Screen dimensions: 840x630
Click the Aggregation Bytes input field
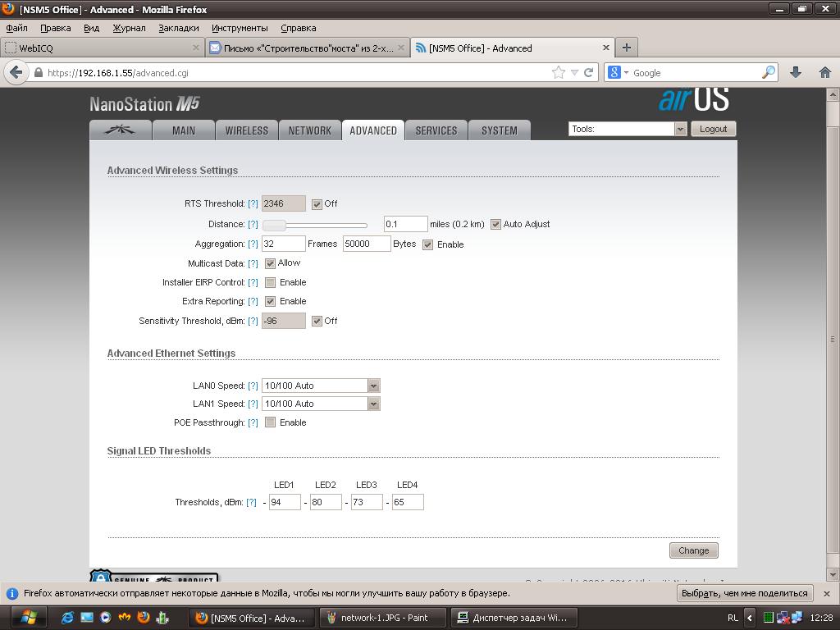(x=367, y=244)
